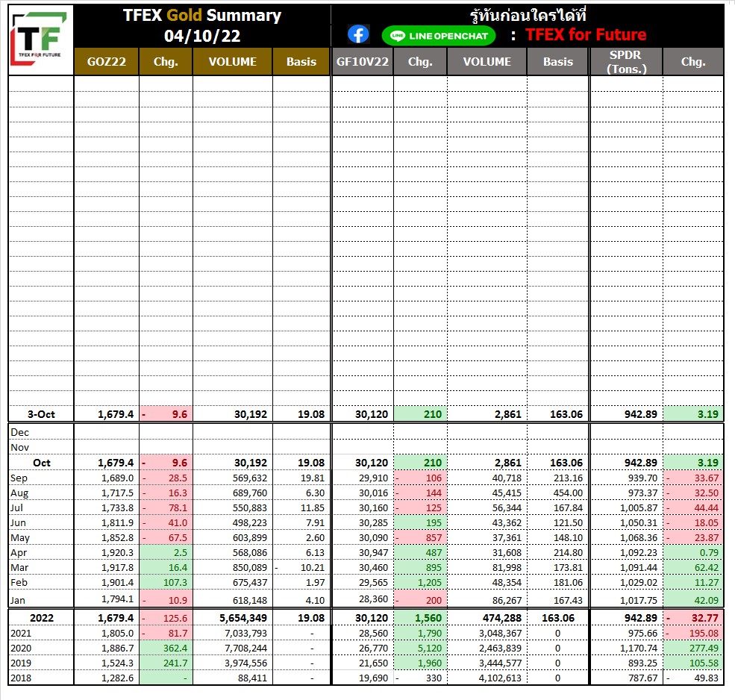Click the 'Nov' row label
The height and width of the screenshot is (700, 735).
19,447
